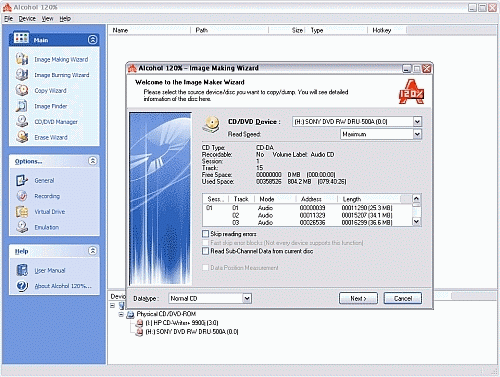Select SONY DVD RW drive icon in tree

140,332
